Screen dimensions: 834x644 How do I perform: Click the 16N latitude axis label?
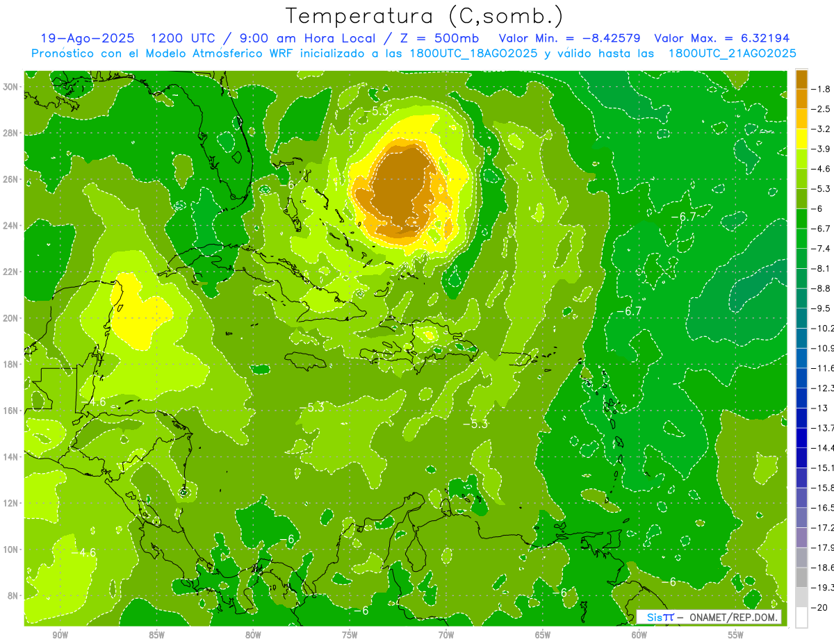point(12,411)
